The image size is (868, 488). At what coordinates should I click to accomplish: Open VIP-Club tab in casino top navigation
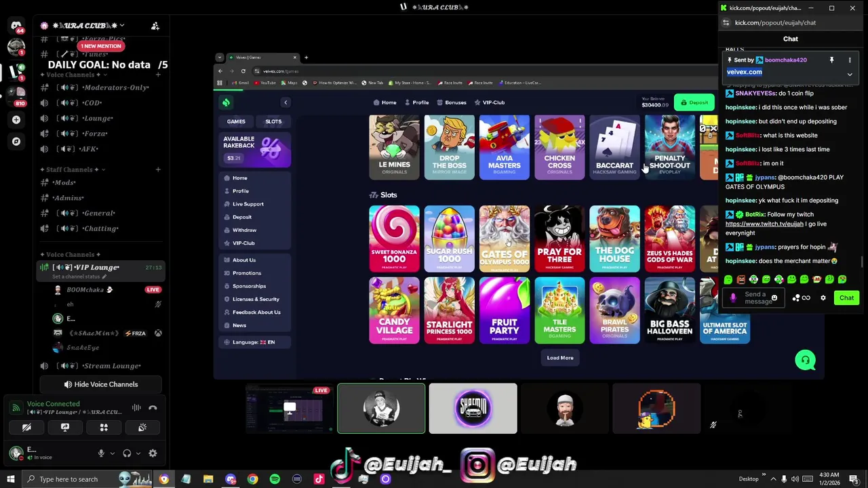click(489, 102)
